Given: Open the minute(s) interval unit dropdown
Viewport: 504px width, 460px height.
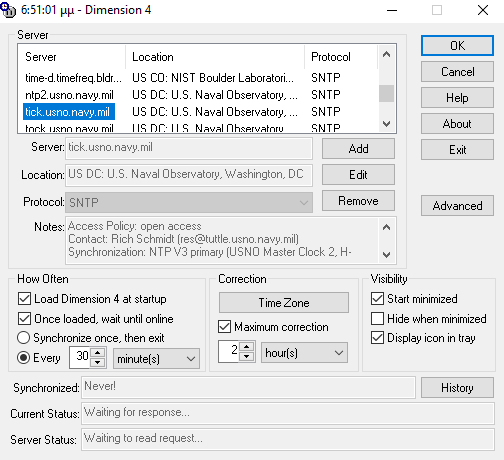Looking at the screenshot, I should (156, 359).
